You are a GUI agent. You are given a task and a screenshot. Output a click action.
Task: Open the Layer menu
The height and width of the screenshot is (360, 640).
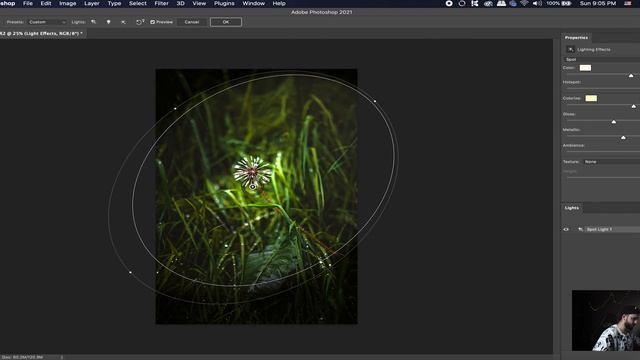[x=92, y=3]
